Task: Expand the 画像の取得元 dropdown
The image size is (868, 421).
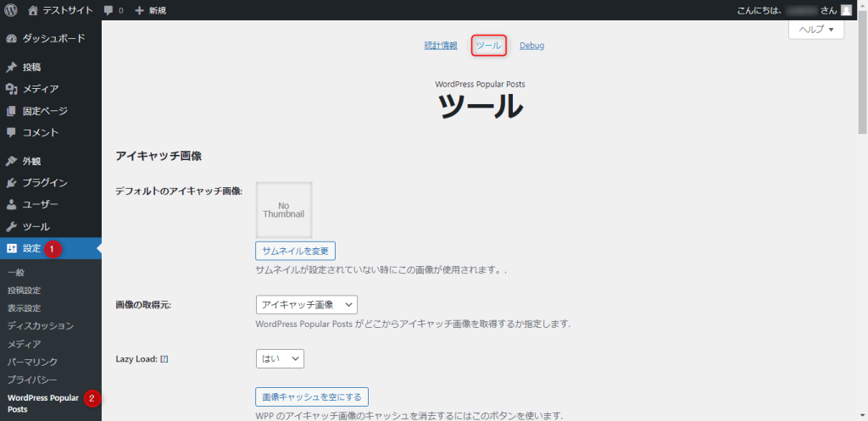Action: tap(306, 304)
